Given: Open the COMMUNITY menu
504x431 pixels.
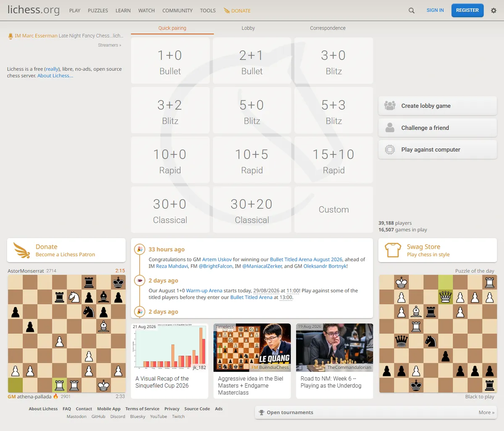Looking at the screenshot, I should click(x=177, y=11).
